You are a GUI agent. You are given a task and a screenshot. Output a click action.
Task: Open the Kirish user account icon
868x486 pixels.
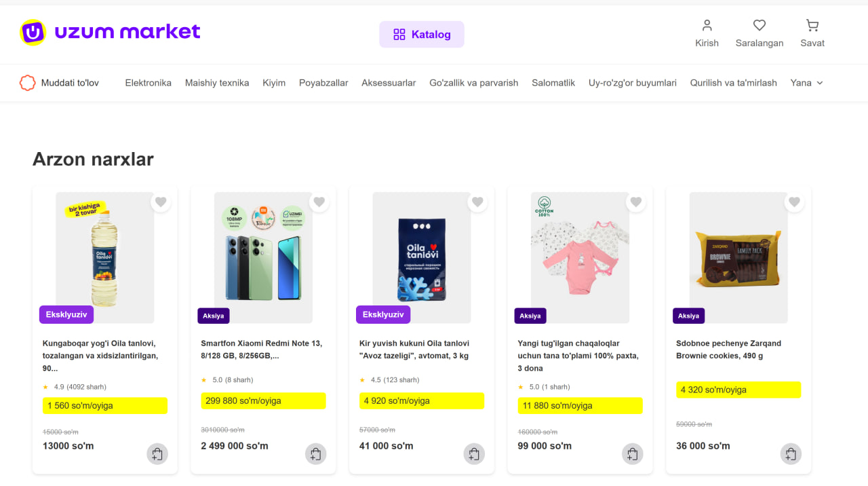(707, 26)
